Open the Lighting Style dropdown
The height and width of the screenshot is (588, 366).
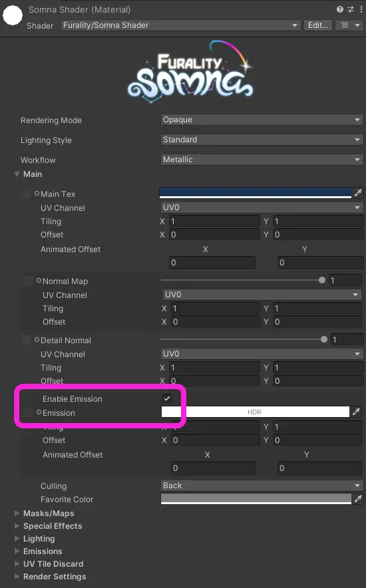pyautogui.click(x=262, y=140)
